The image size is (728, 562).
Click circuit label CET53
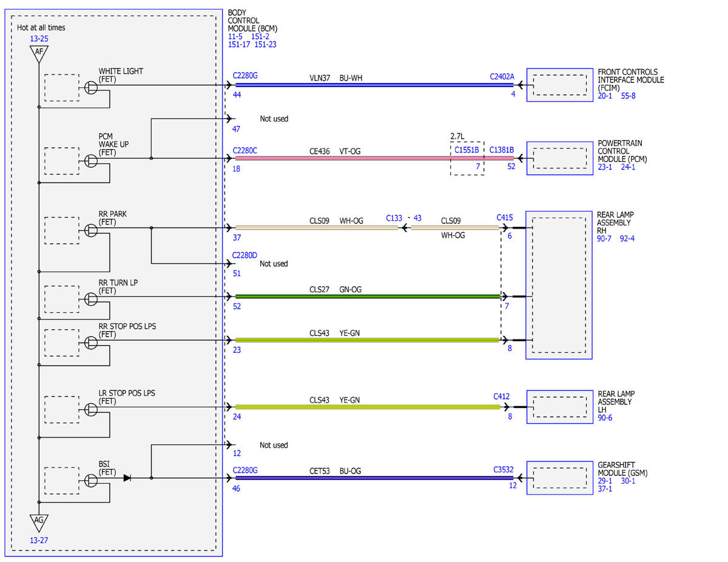click(320, 470)
